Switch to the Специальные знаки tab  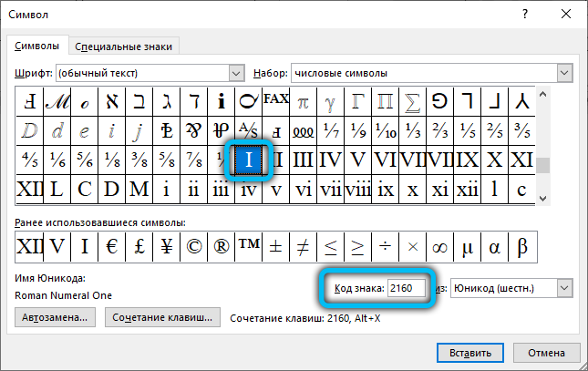[x=125, y=46]
